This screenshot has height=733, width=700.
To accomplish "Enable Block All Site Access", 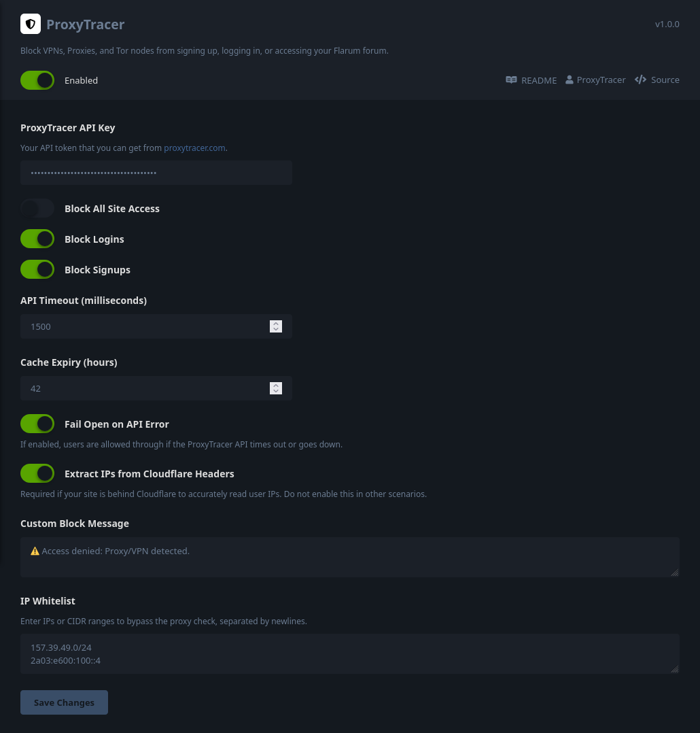I will click(37, 208).
